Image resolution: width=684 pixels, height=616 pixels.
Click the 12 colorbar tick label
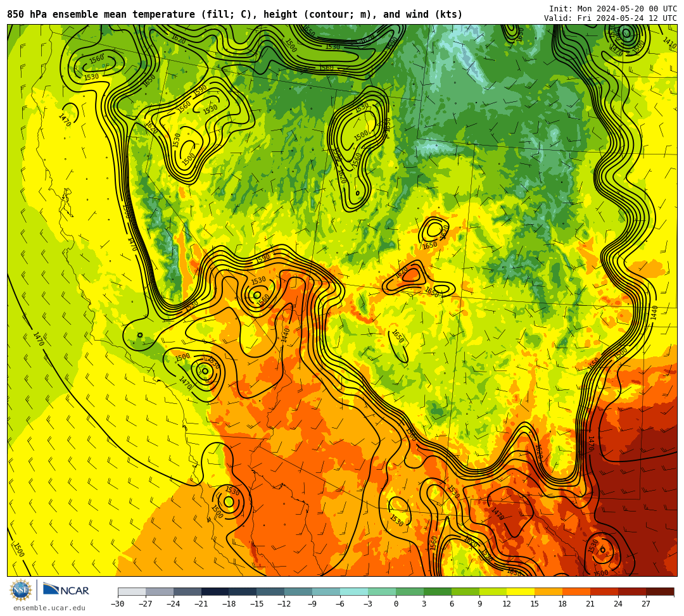(507, 604)
